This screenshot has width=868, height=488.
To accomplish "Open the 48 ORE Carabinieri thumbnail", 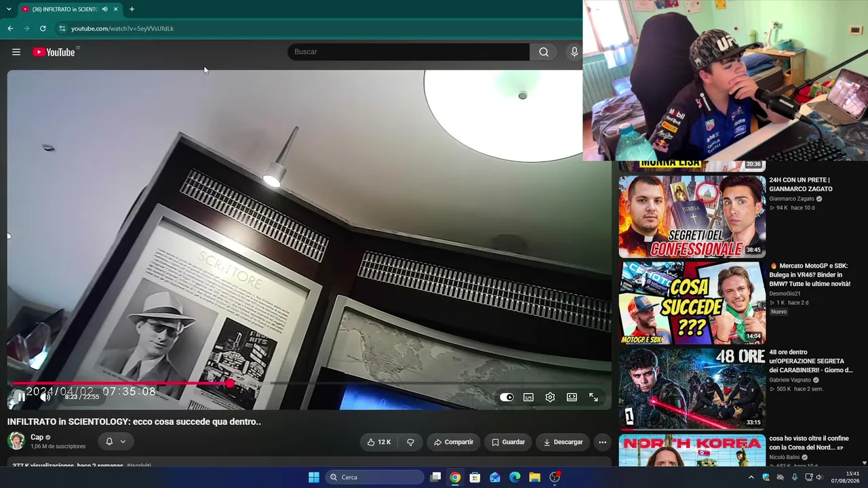I will point(692,388).
